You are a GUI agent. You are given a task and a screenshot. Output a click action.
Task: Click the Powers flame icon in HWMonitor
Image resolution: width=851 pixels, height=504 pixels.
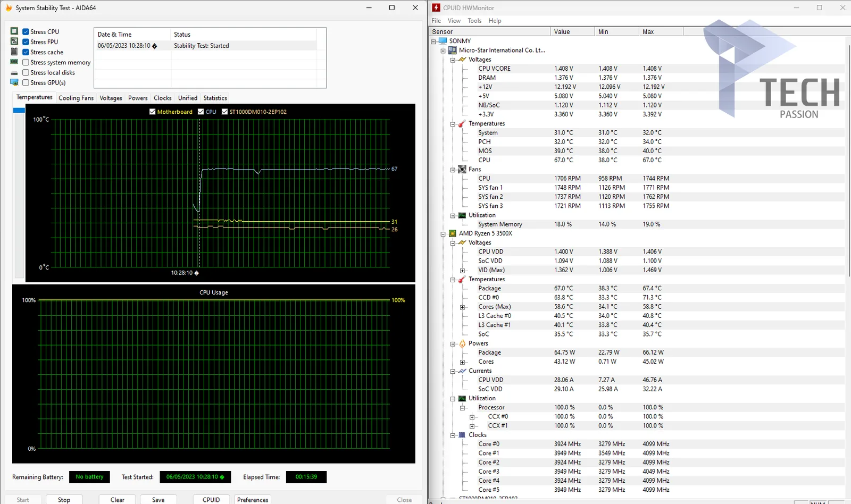coord(462,343)
